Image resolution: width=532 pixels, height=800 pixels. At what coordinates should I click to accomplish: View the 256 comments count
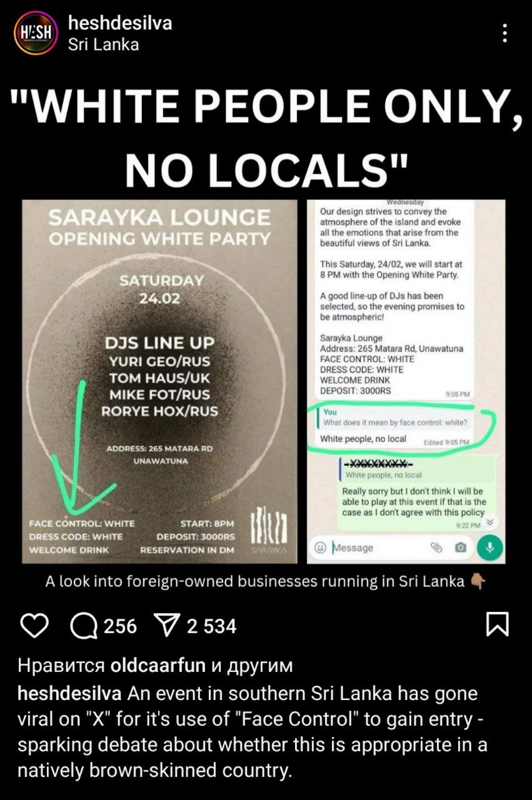coord(120,626)
